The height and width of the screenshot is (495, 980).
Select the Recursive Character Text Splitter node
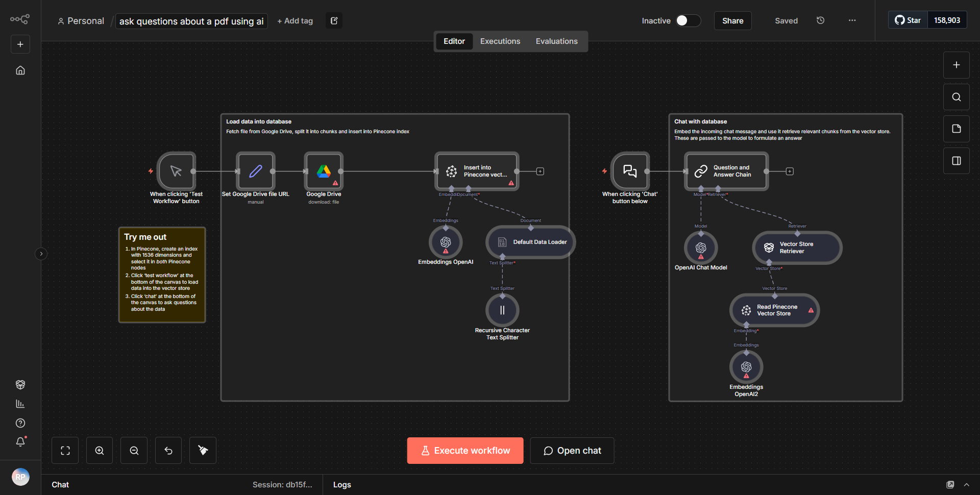[x=502, y=310]
